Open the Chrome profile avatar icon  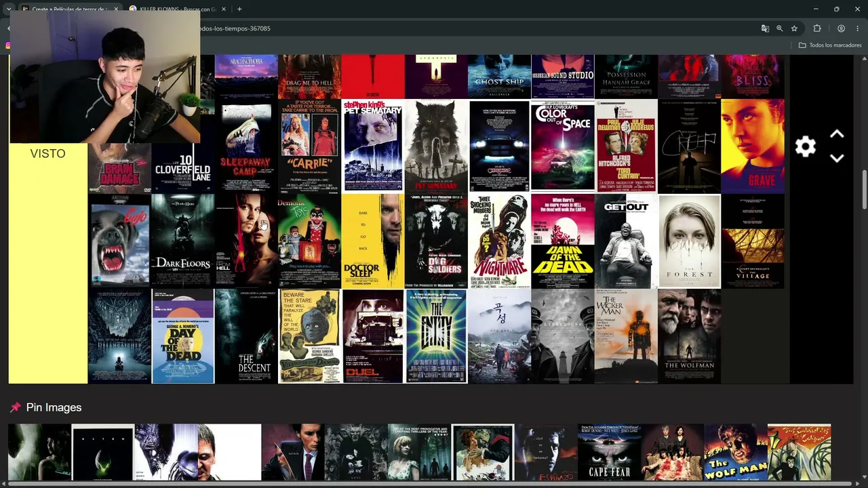coord(841,28)
